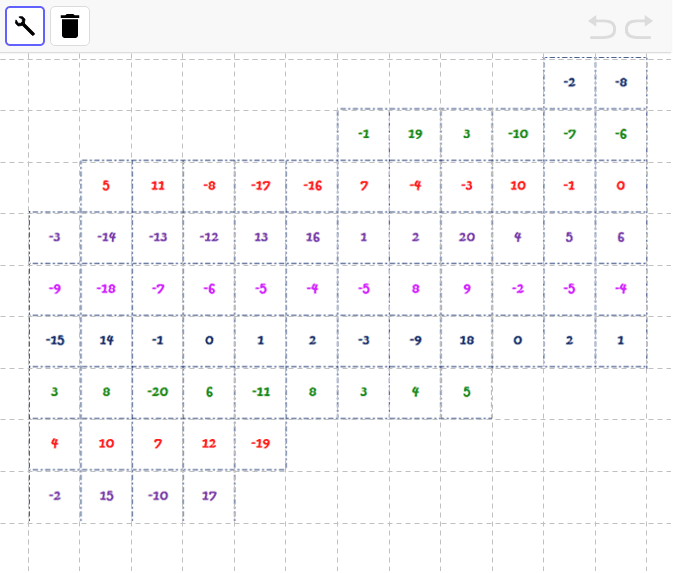The width and height of the screenshot is (673, 573).
Task: Click the red -8 tile
Action: click(x=209, y=186)
